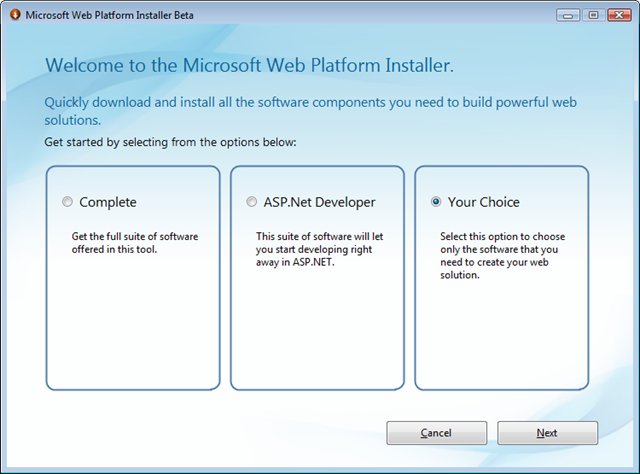Choose the ASP.Net Developer radio option
The height and width of the screenshot is (474, 640).
(x=251, y=202)
